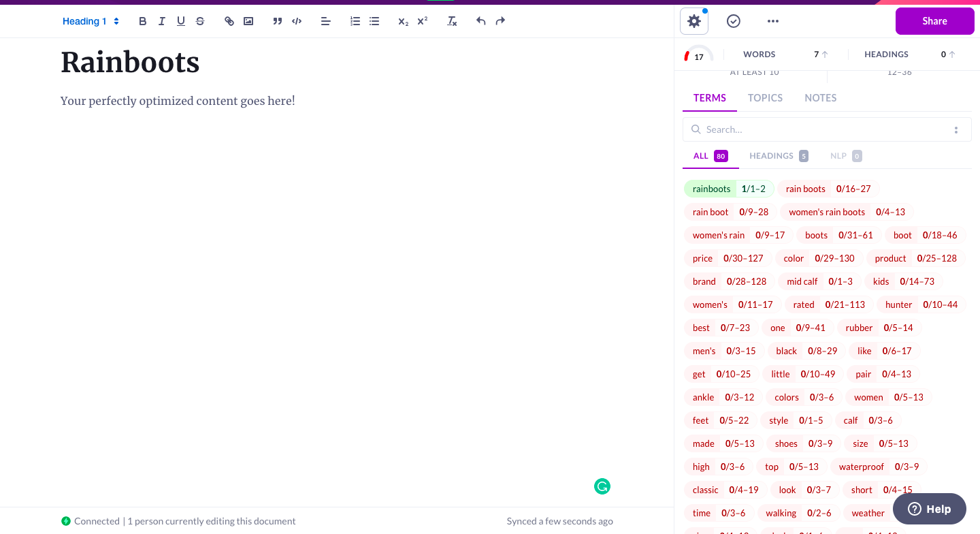Select the rainboots term chip
The height and width of the screenshot is (534, 980).
729,189
